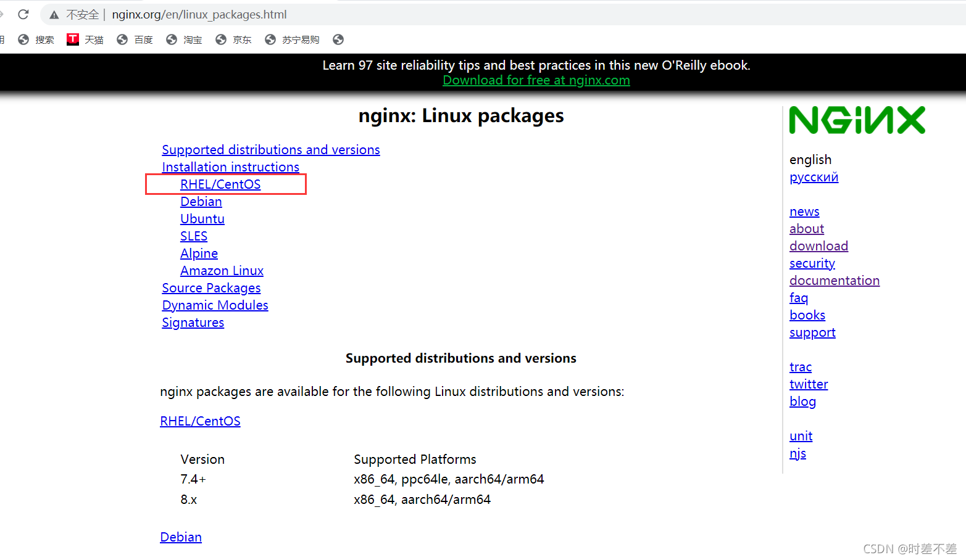Screen dimensions: 966x560
Task: Open the support link in sidebar
Action: [x=812, y=332]
